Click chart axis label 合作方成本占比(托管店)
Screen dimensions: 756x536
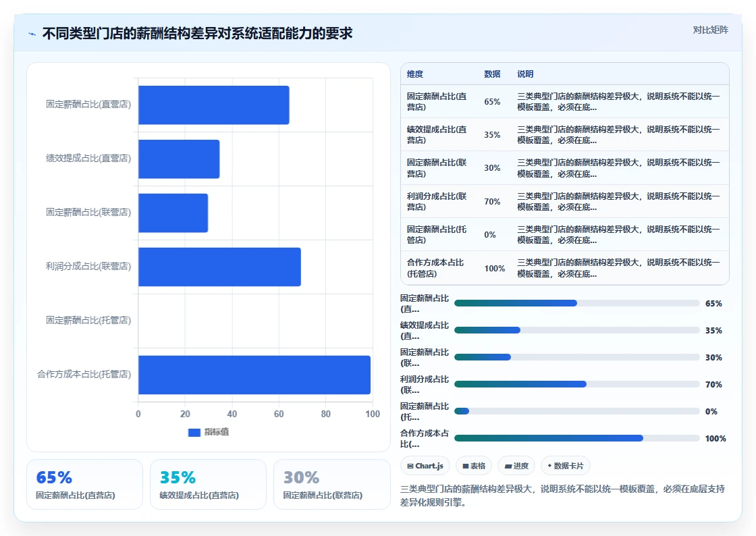(x=84, y=375)
